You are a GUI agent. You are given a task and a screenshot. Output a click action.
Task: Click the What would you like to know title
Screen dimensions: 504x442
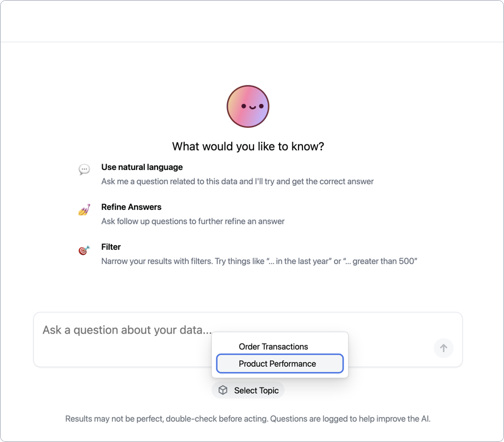coord(248,147)
